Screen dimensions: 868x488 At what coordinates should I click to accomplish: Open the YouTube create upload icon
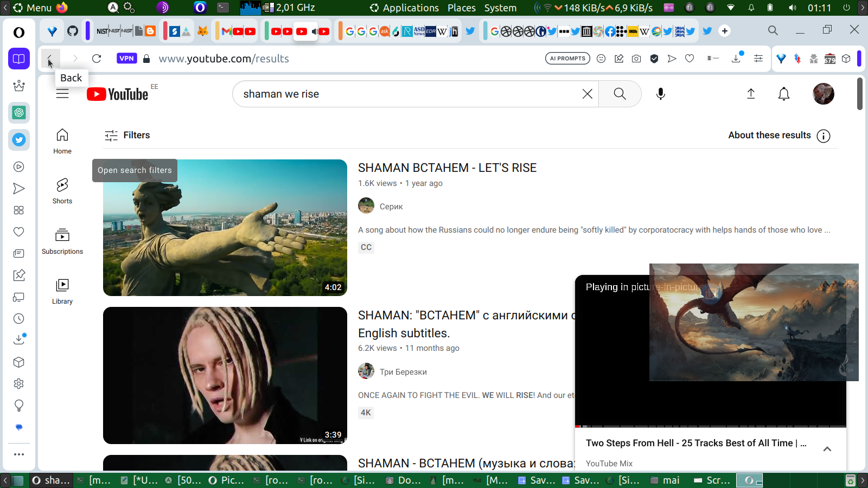click(x=751, y=94)
